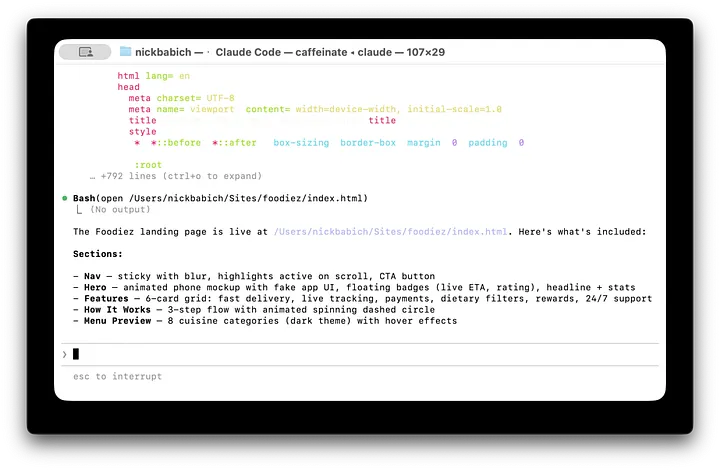This screenshot has height=470, width=720.
Task: Click the 'box-sizing' CSS property text
Action: (x=301, y=143)
